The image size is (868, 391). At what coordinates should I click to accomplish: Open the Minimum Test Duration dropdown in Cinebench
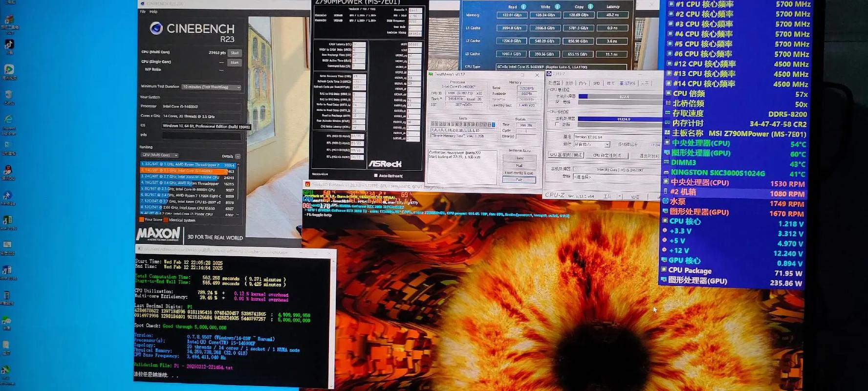[211, 87]
